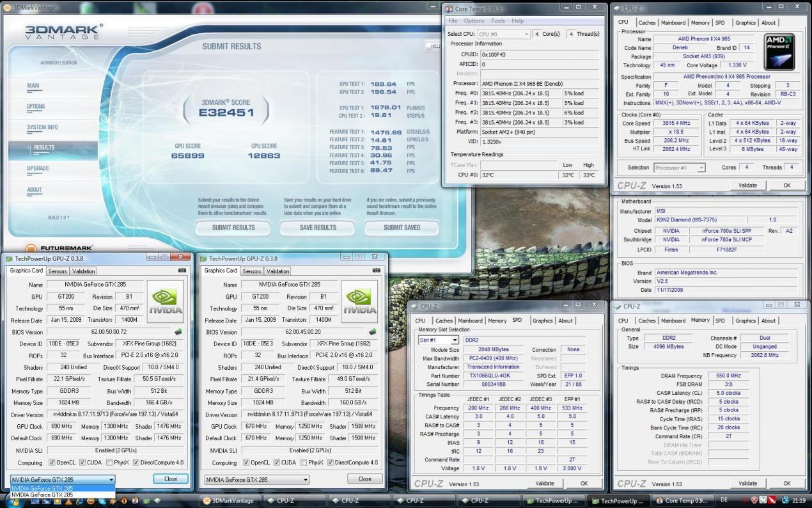Toggle OpenCL checkbox in right GPU-Z

pyautogui.click(x=246, y=463)
